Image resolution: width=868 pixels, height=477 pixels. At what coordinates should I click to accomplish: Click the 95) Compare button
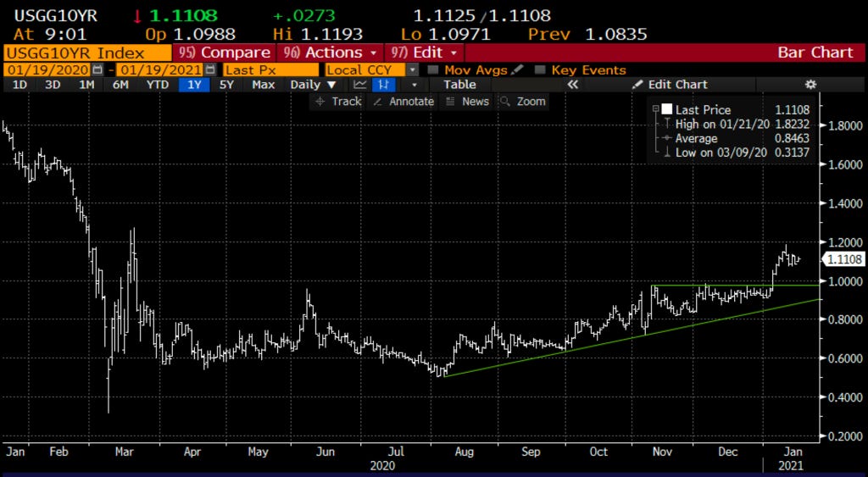point(224,53)
